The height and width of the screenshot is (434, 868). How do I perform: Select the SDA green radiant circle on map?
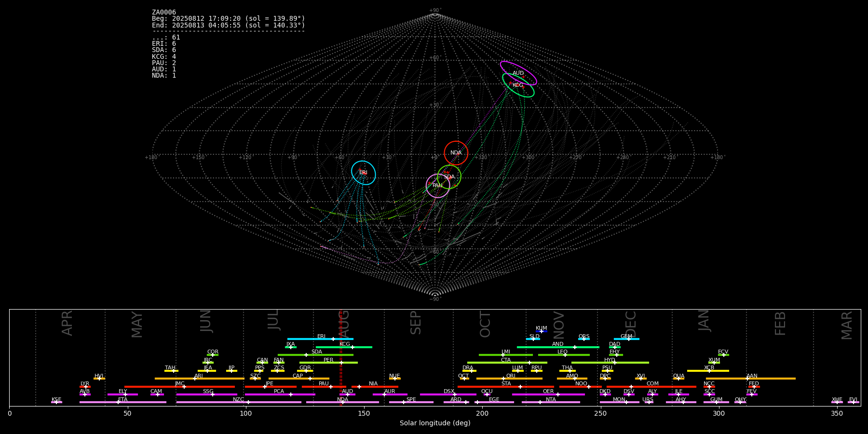449,177
